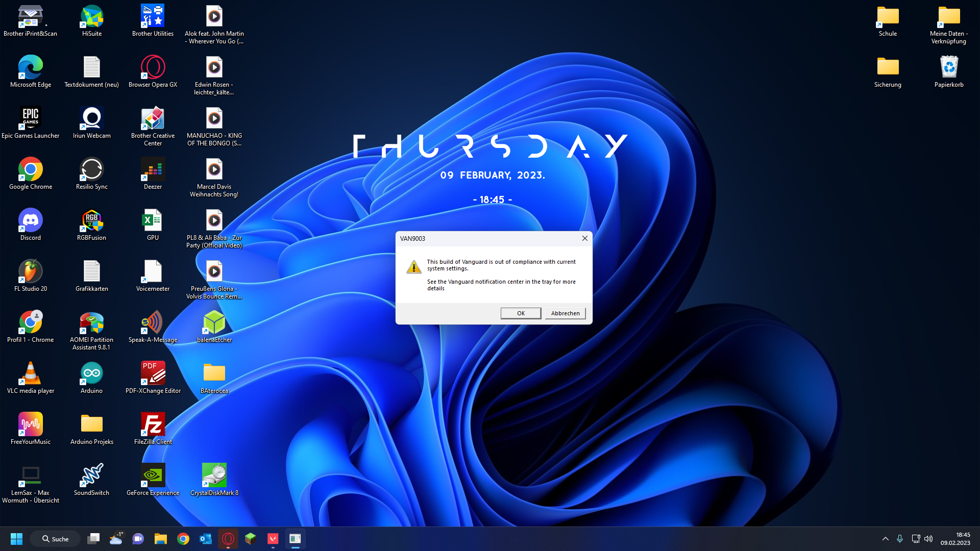Viewport: 980px width, 551px height.
Task: Launch GeForce Experience
Action: [x=153, y=475]
